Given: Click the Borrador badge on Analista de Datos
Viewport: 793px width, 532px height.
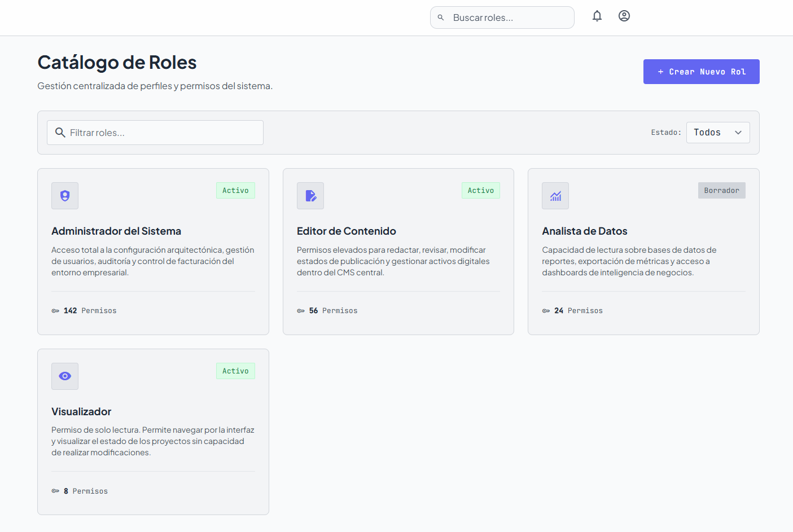Looking at the screenshot, I should pos(722,190).
